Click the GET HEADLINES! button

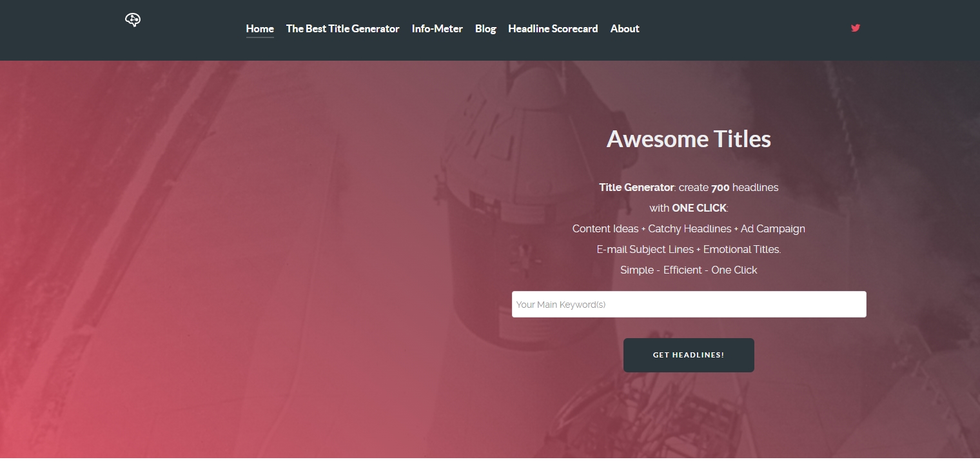[x=689, y=355]
